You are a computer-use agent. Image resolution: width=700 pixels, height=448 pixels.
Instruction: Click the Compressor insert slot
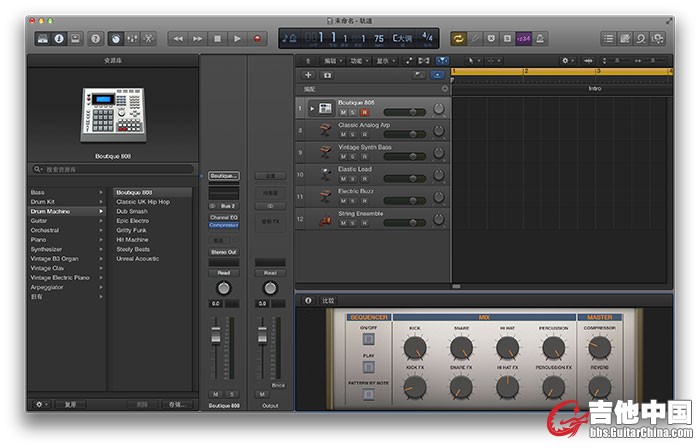coord(224,225)
